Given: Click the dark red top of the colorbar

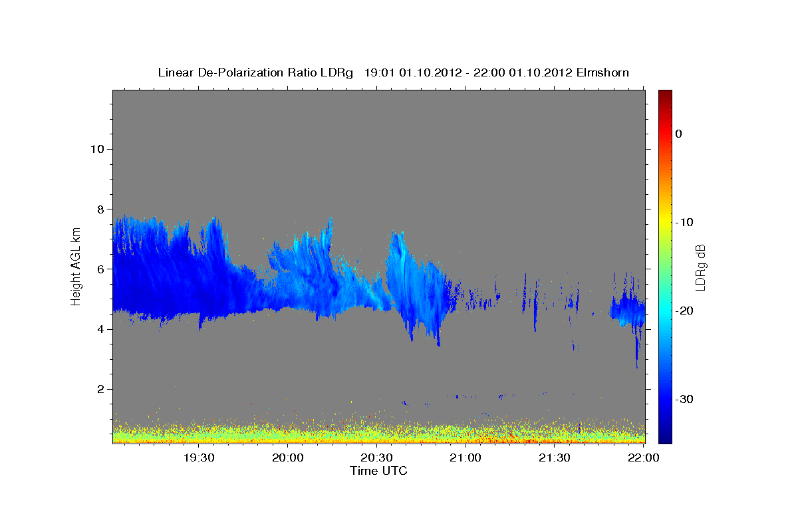Looking at the screenshot, I should 665,95.
